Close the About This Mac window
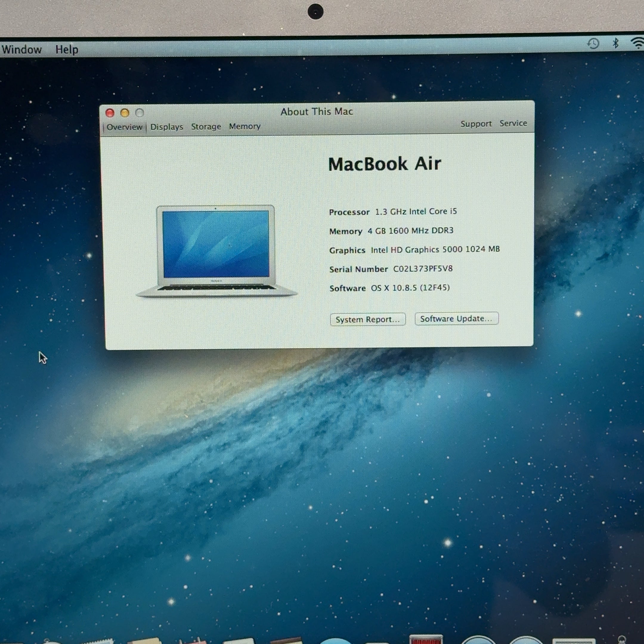Viewport: 644px width, 644px height. tap(110, 113)
